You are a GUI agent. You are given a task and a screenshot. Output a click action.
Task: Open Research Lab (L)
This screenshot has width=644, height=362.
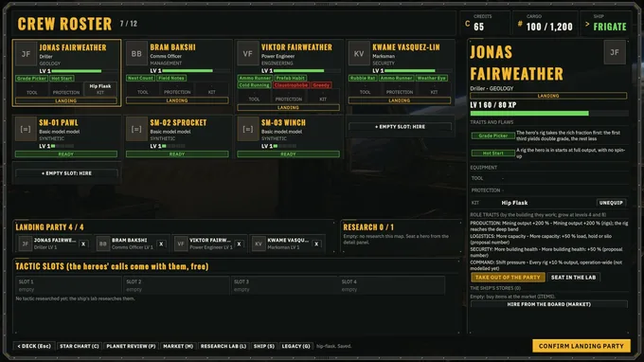click(x=223, y=346)
